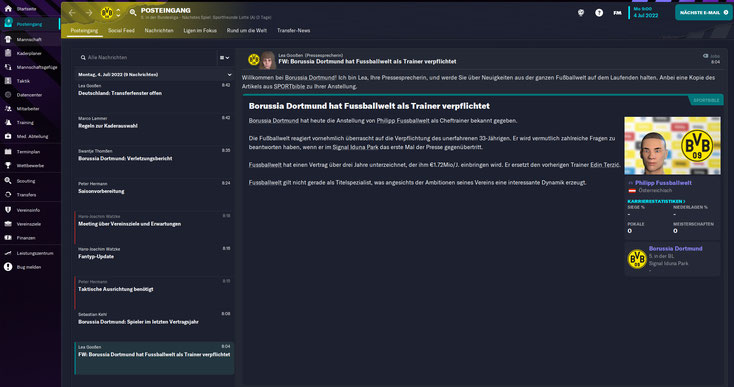This screenshot has width=734, height=387.
Task: Switch to the Transfer-News tab
Action: (x=294, y=30)
